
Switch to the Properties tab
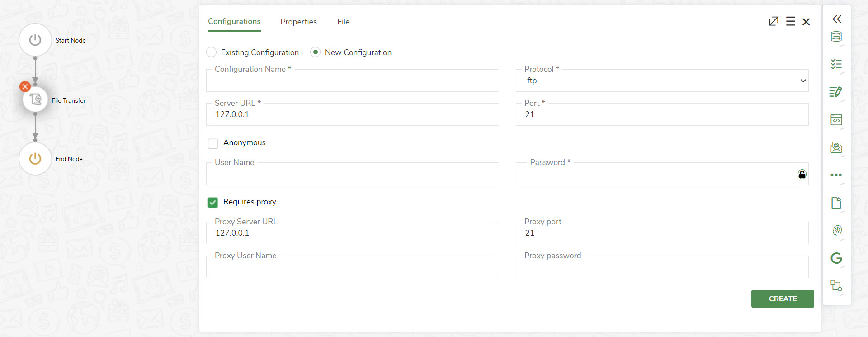298,21
